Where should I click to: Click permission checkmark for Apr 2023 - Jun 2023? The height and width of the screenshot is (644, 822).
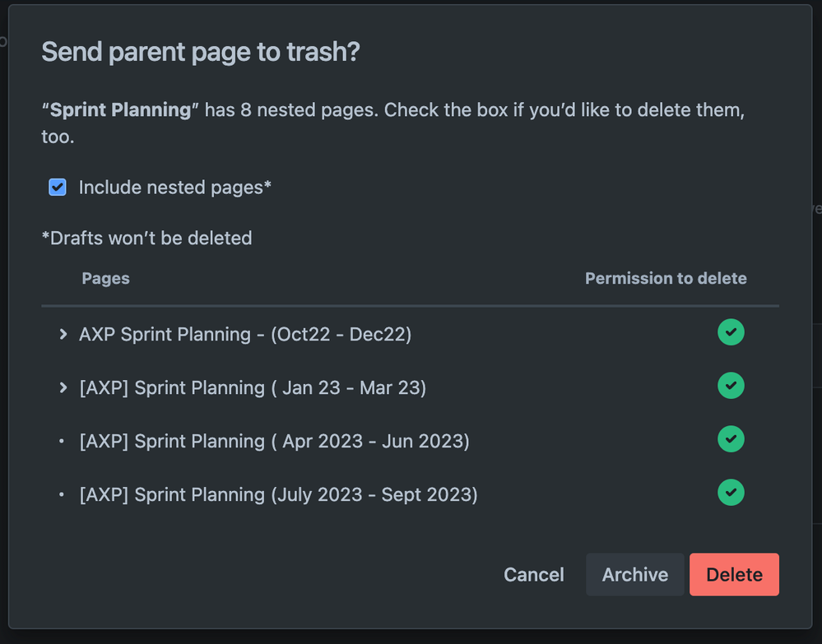[731, 439]
